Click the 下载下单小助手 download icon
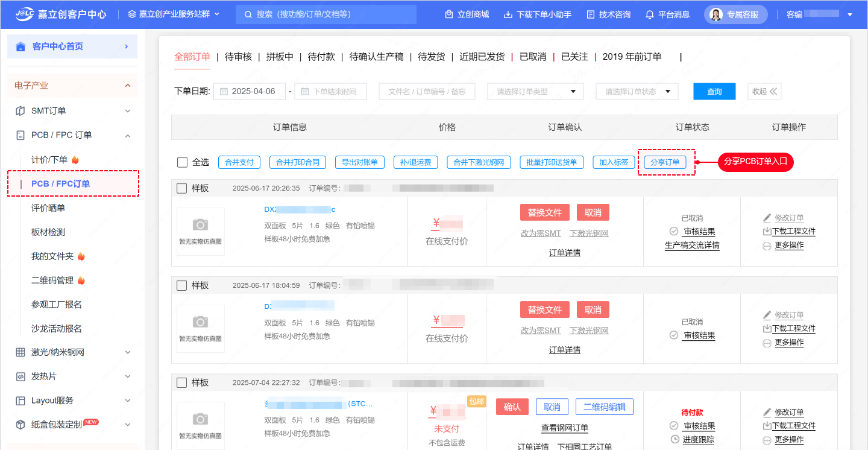 [508, 14]
